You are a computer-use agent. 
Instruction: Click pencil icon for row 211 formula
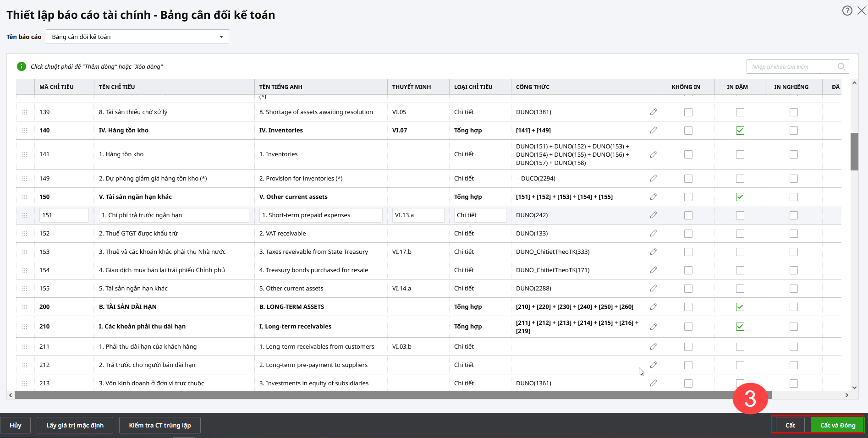pyautogui.click(x=653, y=346)
